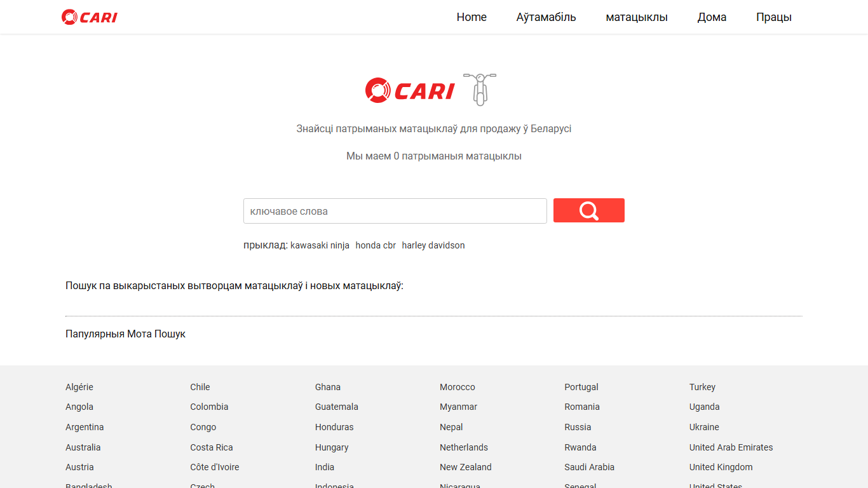Go to the Netherlands site

pyautogui.click(x=464, y=447)
